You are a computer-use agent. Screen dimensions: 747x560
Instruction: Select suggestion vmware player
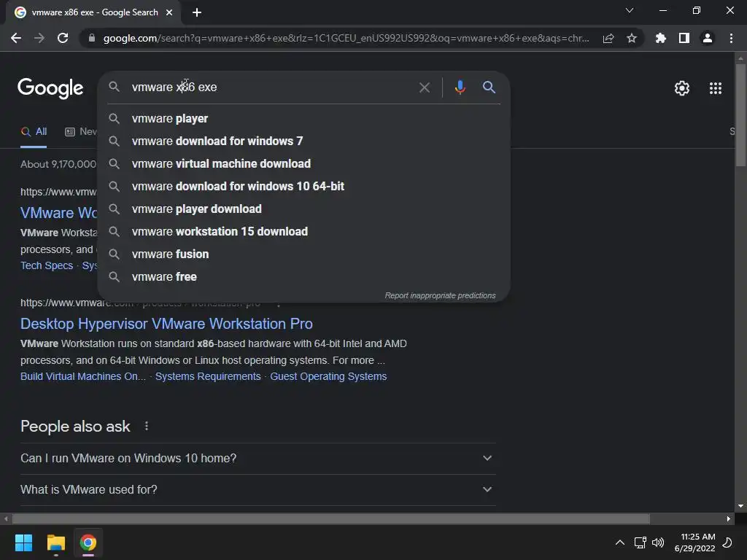(x=303, y=119)
